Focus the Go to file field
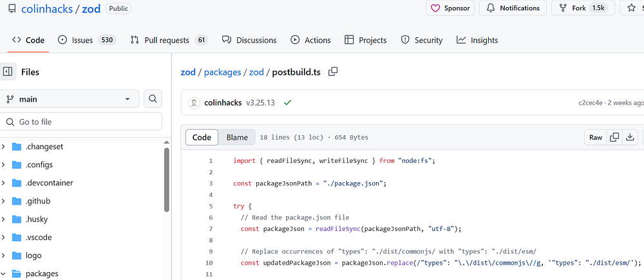The width and height of the screenshot is (644, 280). [81, 122]
